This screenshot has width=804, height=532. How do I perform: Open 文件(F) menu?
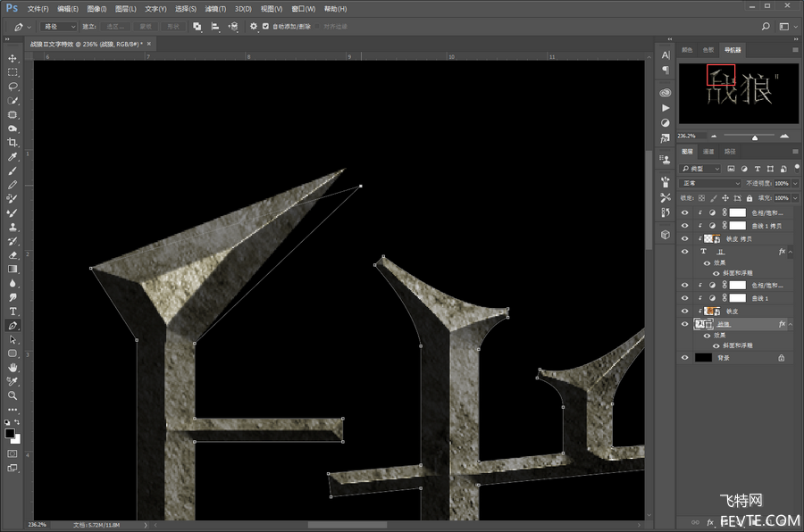38,9
